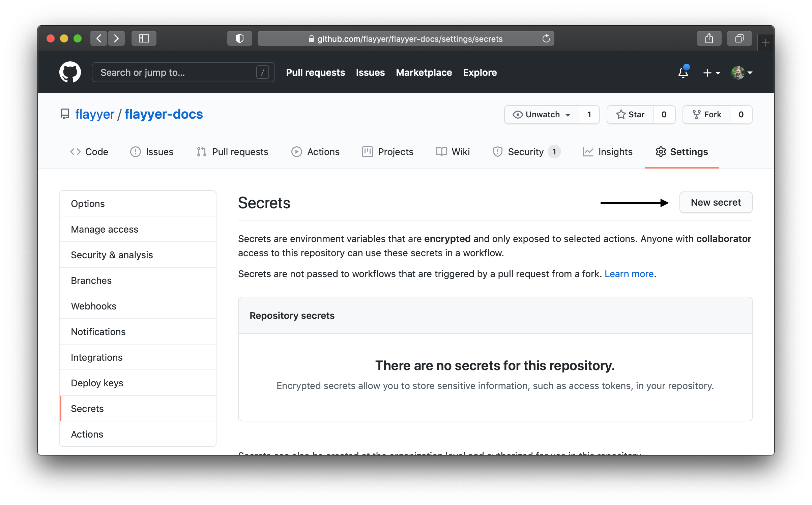
Task: Switch to the Actions repository tab
Action: [x=316, y=152]
